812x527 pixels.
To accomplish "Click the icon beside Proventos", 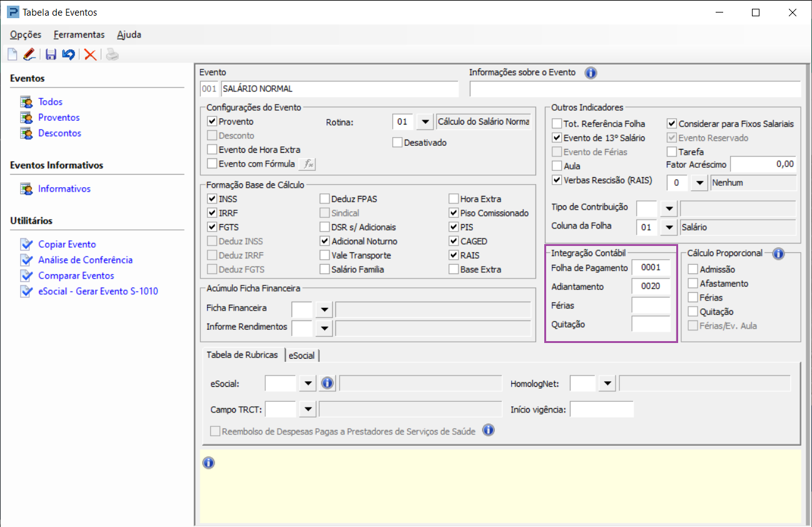I will [26, 117].
